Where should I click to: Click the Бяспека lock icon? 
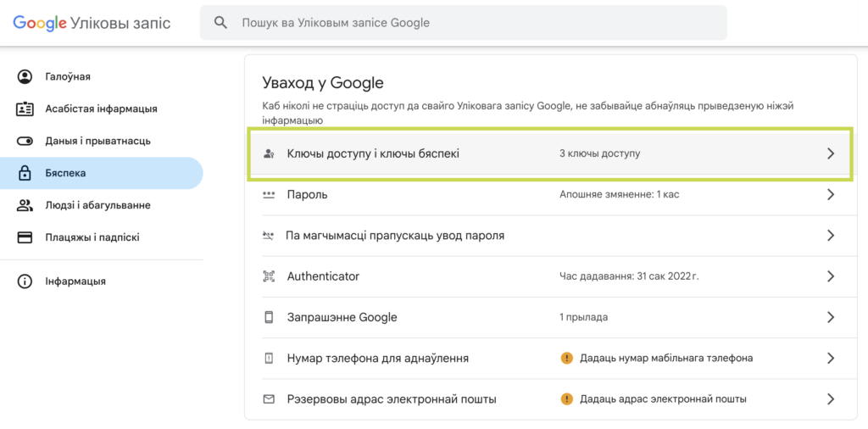[x=25, y=173]
